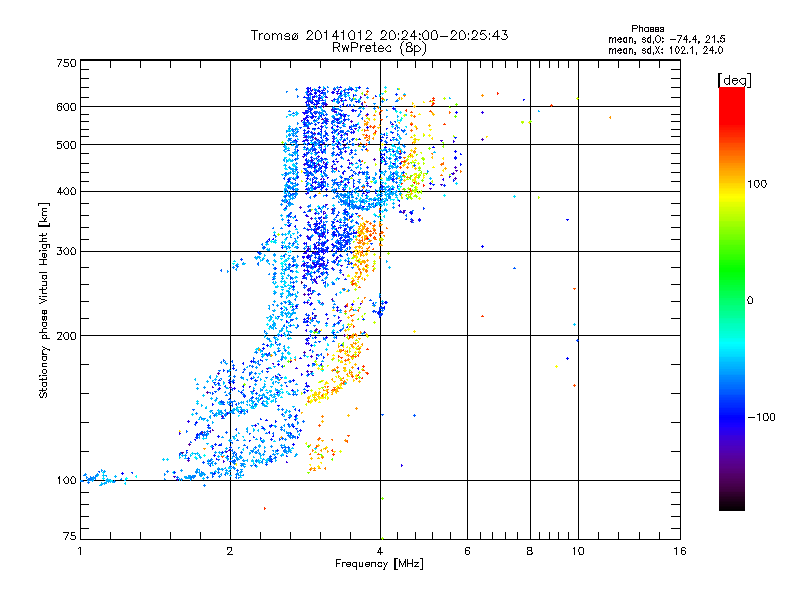Click the 'Phases' statistics heading

pyautogui.click(x=647, y=29)
